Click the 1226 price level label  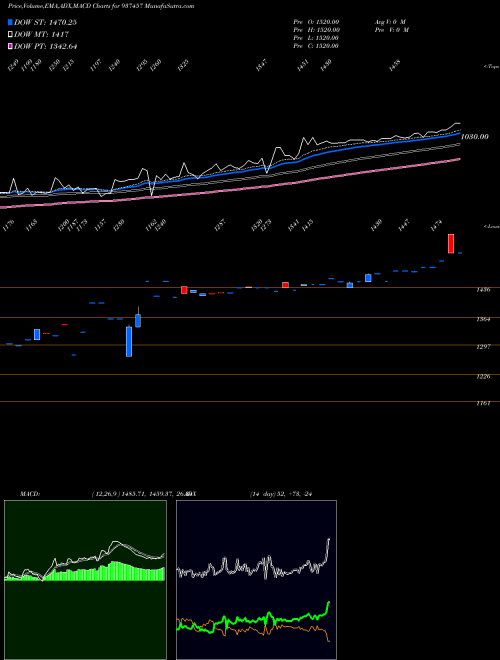point(483,376)
